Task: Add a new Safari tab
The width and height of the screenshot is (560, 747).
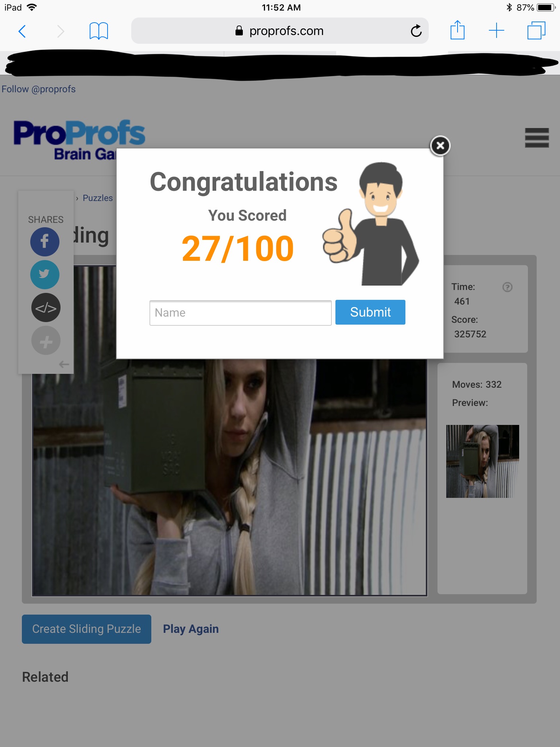Action: [x=497, y=31]
